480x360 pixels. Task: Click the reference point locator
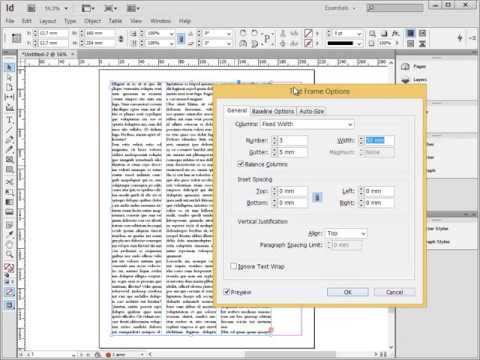coord(16,38)
